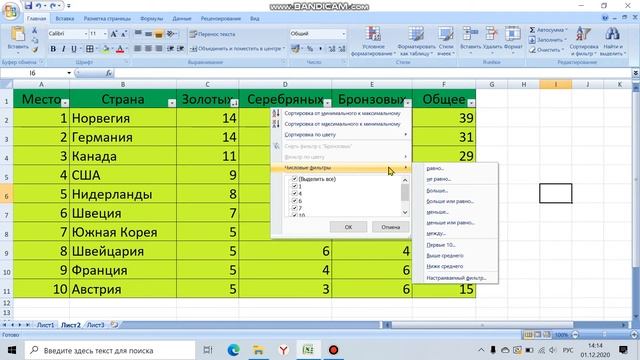The width and height of the screenshot is (640, 360).
Task: Open the Золотых column filter dropdown
Action: coord(234,103)
